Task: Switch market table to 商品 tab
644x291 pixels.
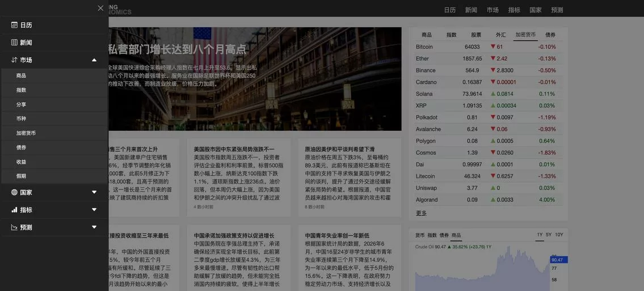Action: (427, 35)
